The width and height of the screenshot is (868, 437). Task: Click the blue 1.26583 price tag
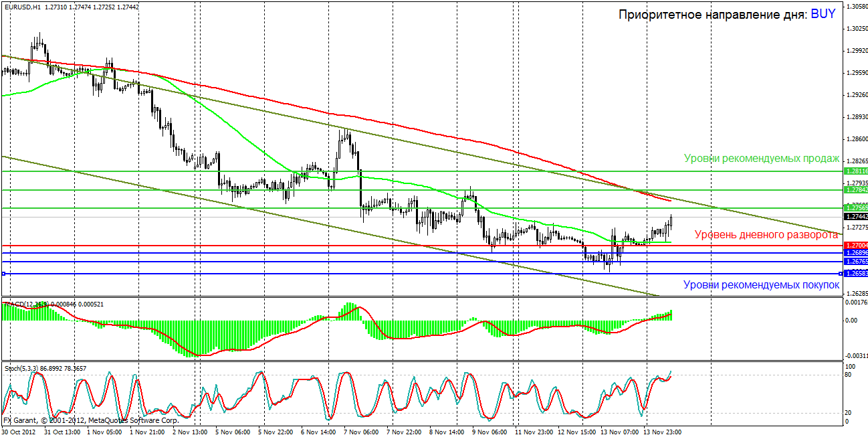point(856,274)
